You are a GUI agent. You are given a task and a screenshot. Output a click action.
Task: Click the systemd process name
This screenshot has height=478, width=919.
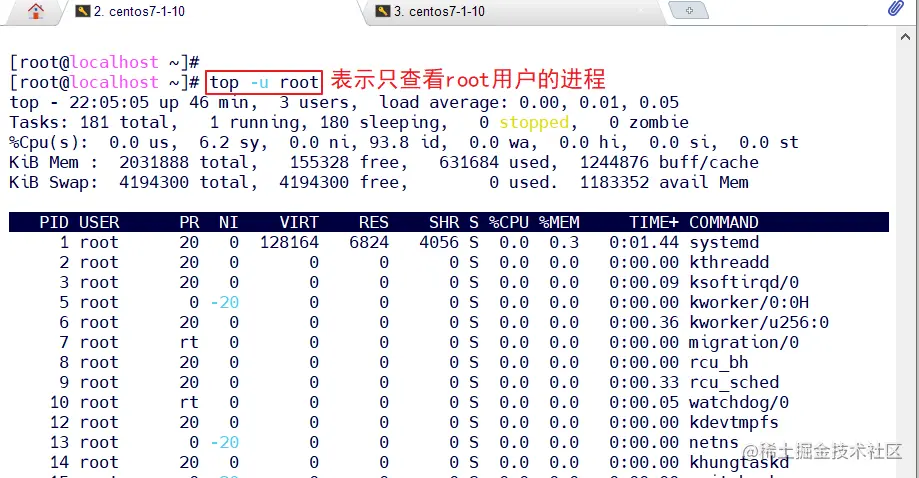tap(724, 242)
